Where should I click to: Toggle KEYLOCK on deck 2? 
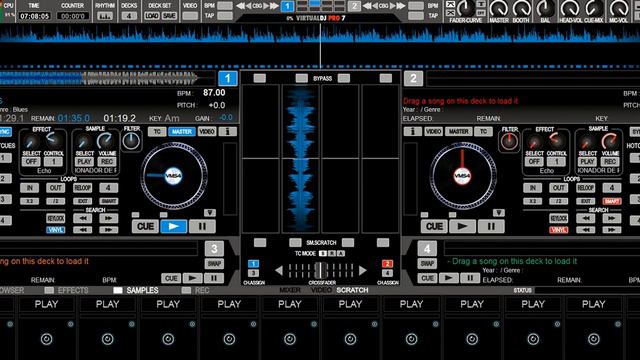(x=558, y=218)
